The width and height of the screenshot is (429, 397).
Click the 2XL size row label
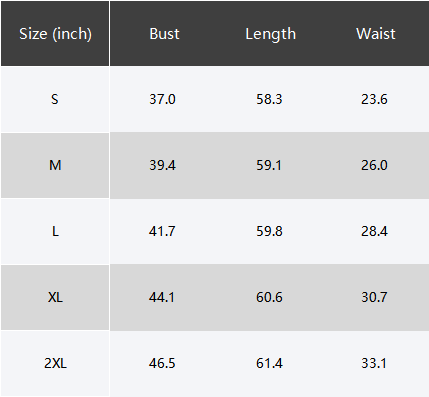click(55, 363)
